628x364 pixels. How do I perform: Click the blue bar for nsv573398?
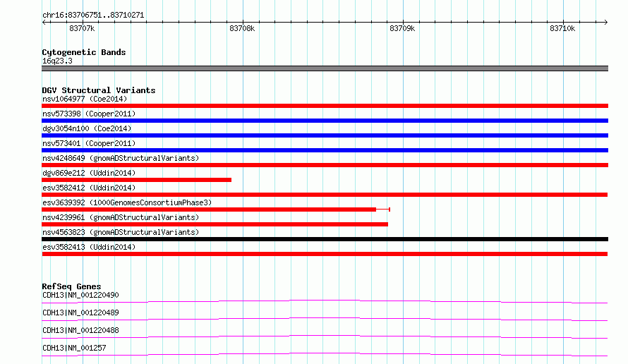[325, 121]
